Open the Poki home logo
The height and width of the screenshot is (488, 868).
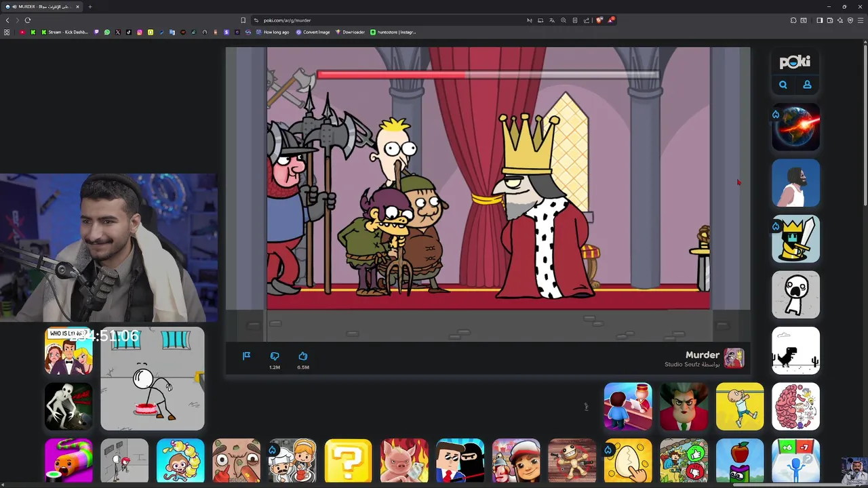click(x=795, y=62)
